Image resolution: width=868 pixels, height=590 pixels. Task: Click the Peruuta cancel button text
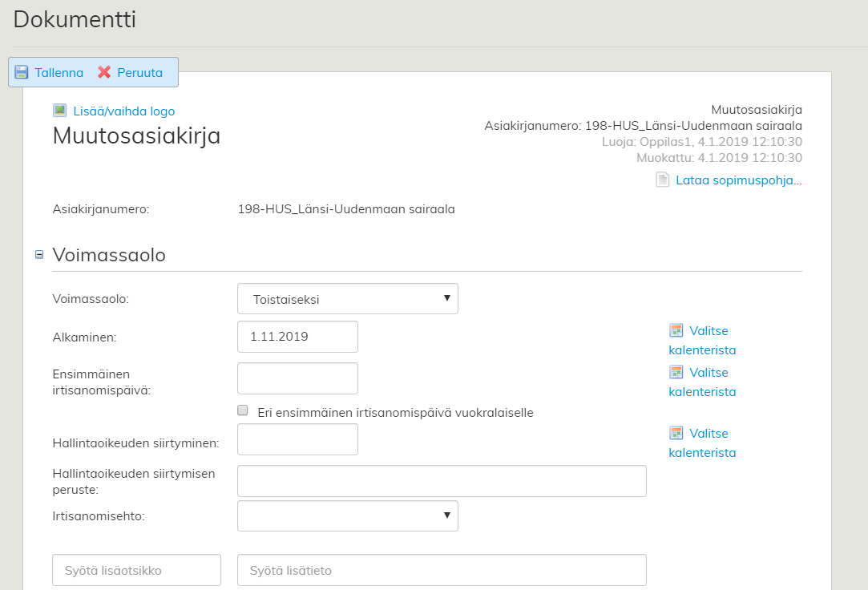139,72
